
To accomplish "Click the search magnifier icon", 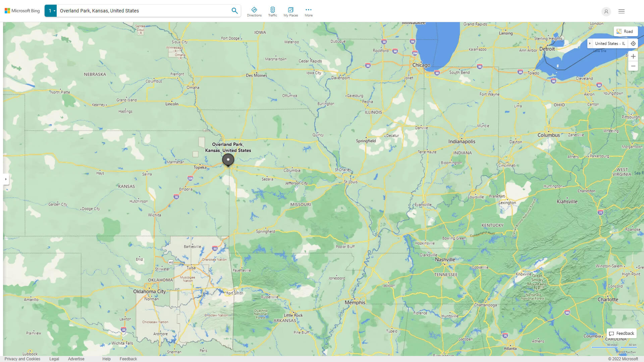I will [x=234, y=10].
